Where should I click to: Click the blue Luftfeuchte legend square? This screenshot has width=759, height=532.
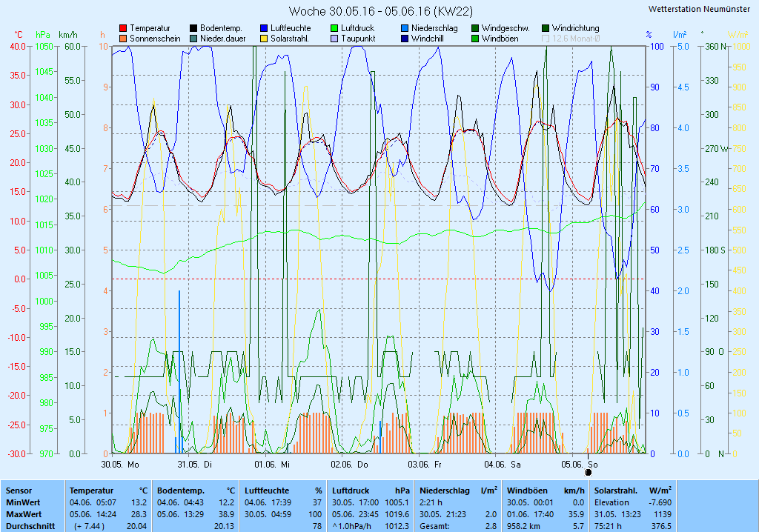(264, 28)
